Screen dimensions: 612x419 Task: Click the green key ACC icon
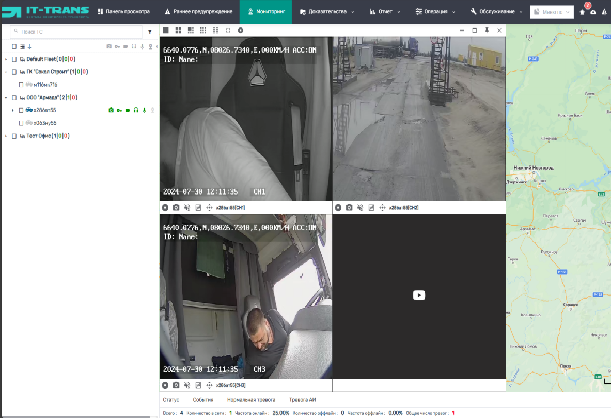point(119,110)
